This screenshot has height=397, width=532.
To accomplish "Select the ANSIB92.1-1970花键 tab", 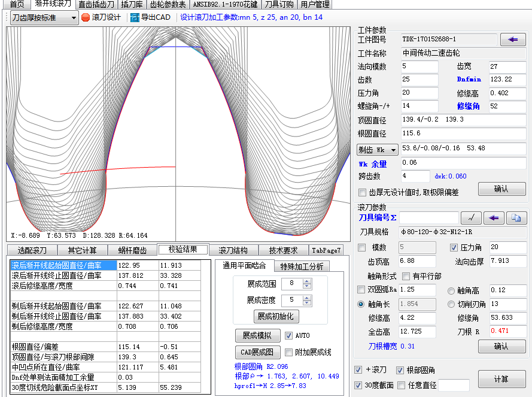I will [x=225, y=4].
